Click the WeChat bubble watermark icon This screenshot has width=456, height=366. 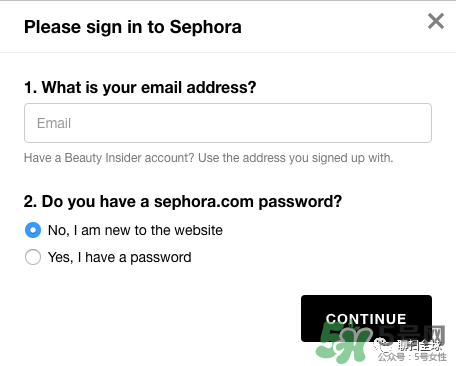383,345
